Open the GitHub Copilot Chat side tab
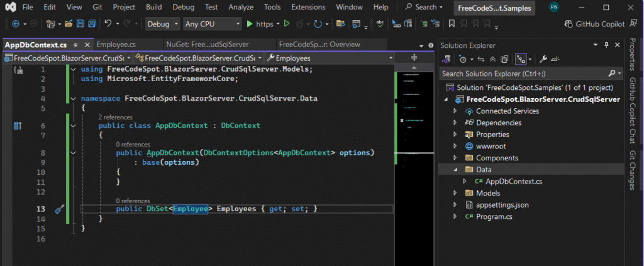 tap(633, 111)
